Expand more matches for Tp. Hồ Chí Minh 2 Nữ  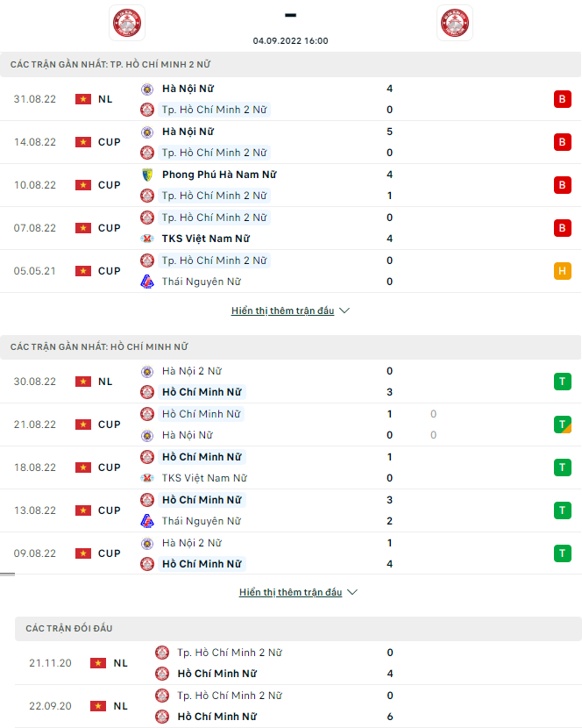pos(282,310)
